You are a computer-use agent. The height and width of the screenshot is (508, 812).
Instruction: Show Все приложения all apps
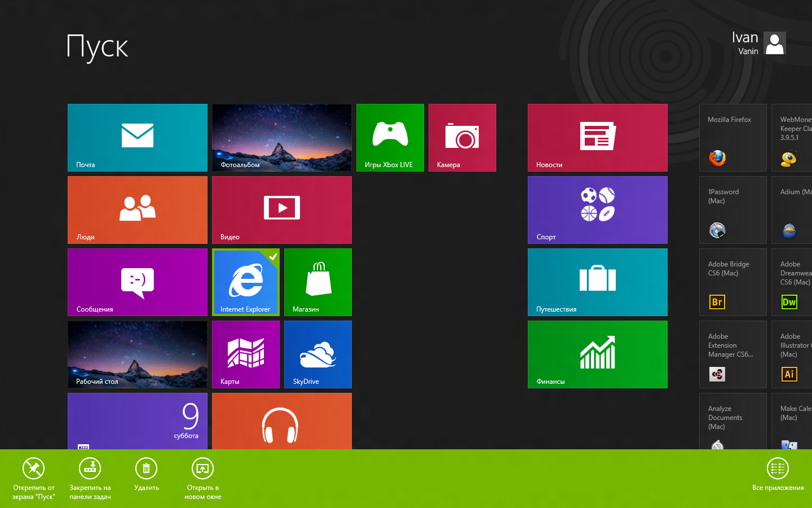tap(778, 474)
